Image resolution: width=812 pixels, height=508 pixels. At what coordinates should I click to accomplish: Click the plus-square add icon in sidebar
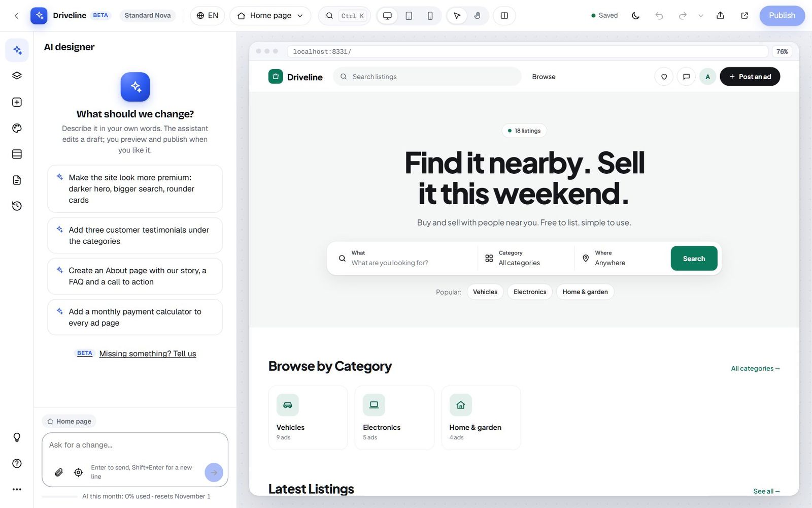(17, 102)
